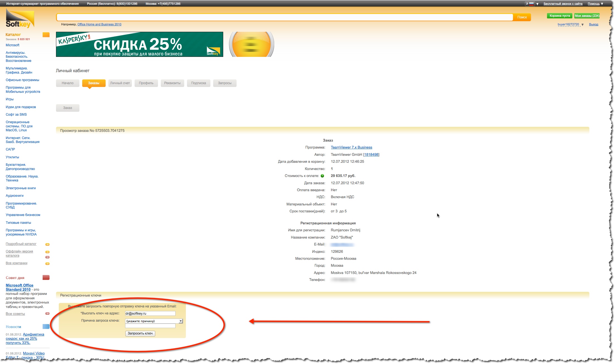This screenshot has width=615, height=364.
Task: Click the Запросить ключ button
Action: (140, 333)
